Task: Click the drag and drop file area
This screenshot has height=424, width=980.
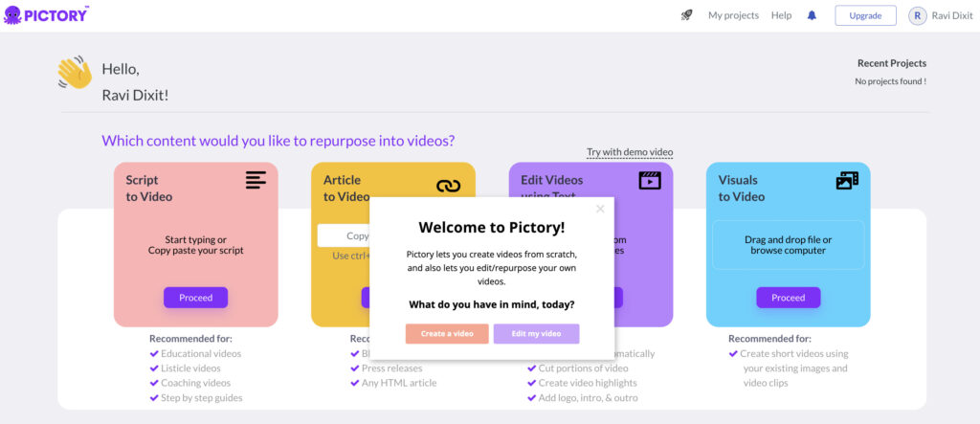Action: 789,245
